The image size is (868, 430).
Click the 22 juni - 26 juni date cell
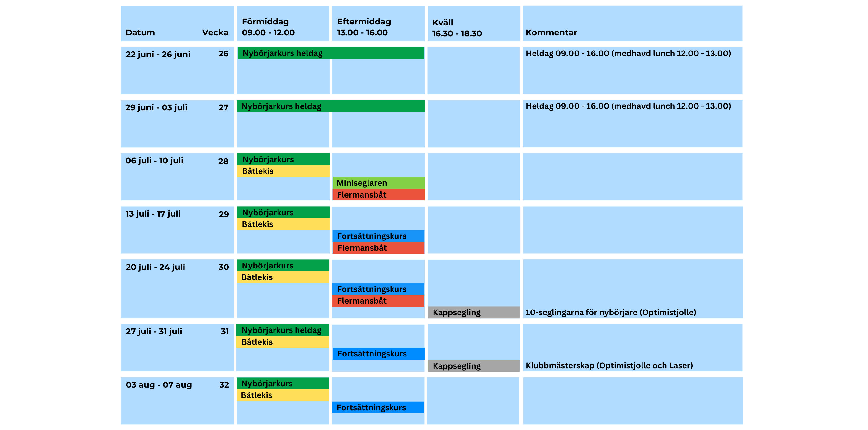[x=158, y=55]
